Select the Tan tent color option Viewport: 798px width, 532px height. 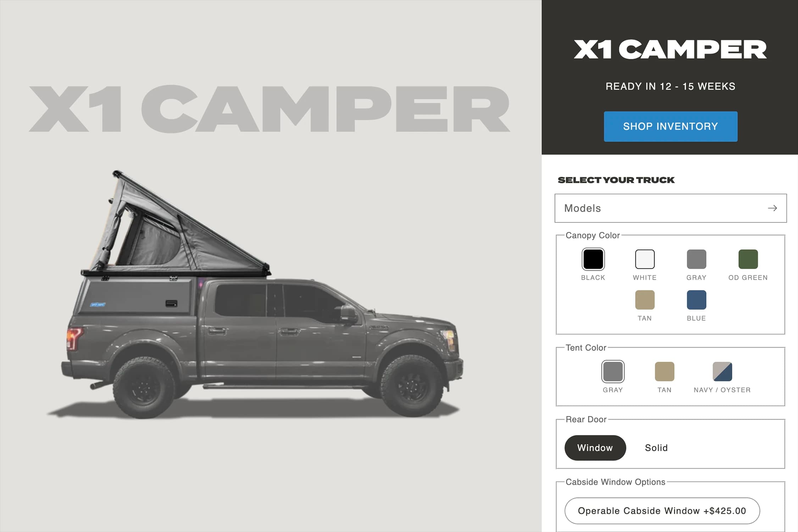663,371
